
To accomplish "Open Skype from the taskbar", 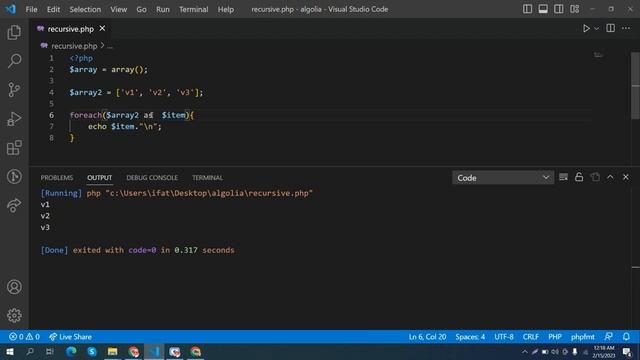I will tap(92, 352).
